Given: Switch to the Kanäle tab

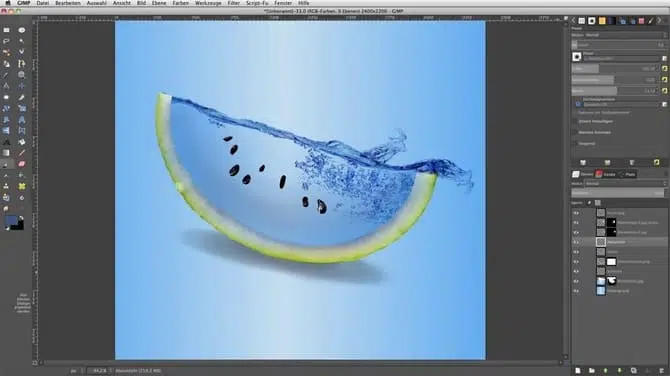Looking at the screenshot, I should (606, 174).
